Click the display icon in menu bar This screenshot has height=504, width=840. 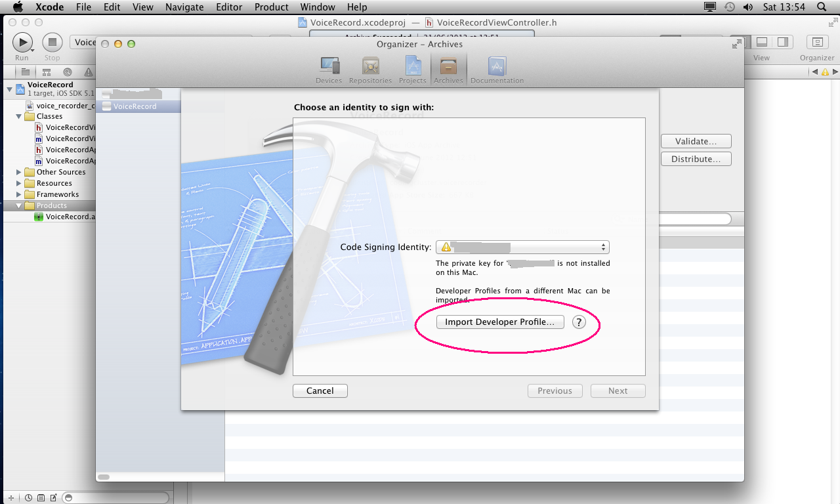pyautogui.click(x=710, y=7)
